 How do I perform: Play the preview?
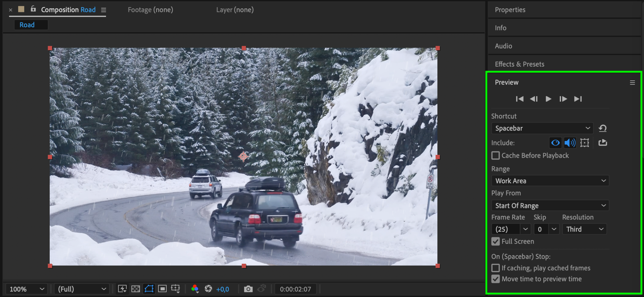click(548, 99)
